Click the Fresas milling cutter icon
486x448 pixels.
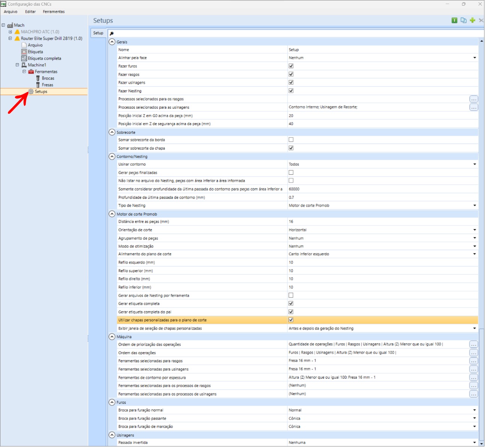[38, 85]
